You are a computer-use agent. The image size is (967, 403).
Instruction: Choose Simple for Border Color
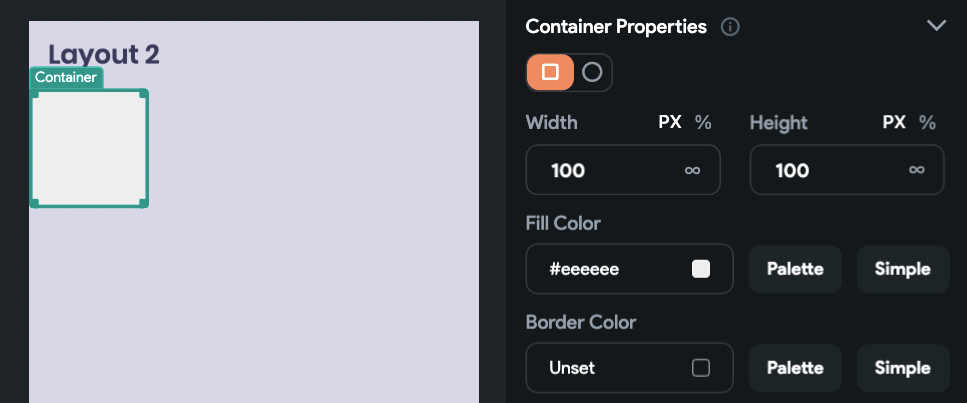coord(903,368)
